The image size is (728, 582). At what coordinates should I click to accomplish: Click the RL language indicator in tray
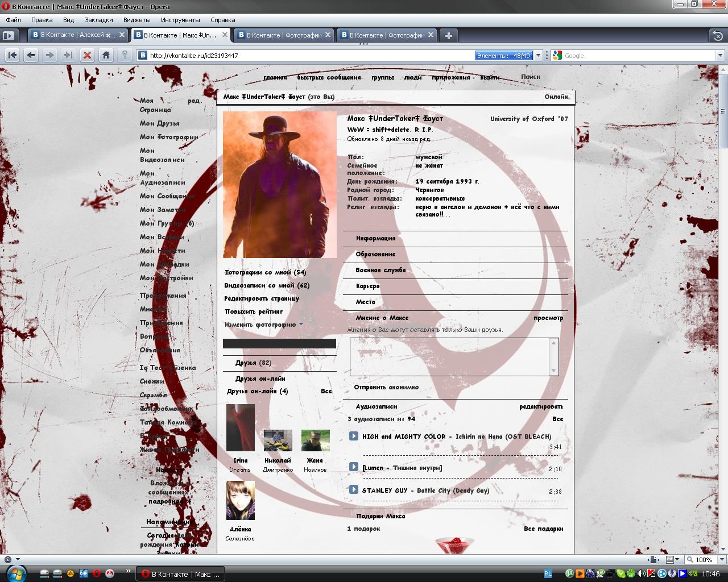pyautogui.click(x=548, y=574)
